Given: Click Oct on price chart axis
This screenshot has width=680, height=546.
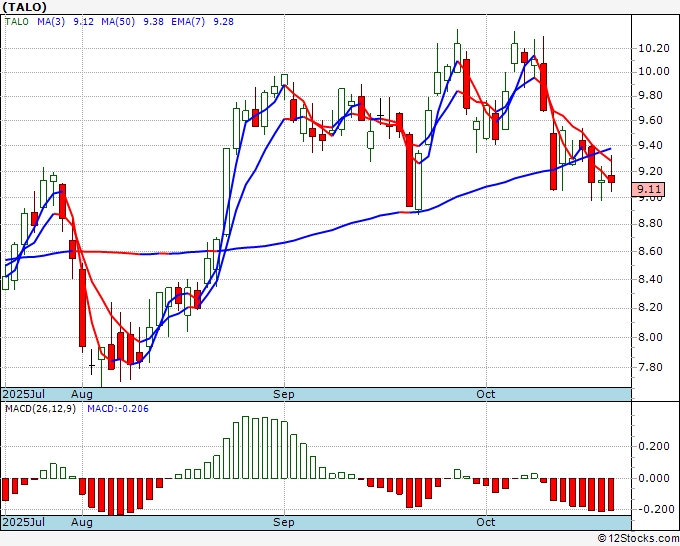Looking at the screenshot, I should coord(485,394).
